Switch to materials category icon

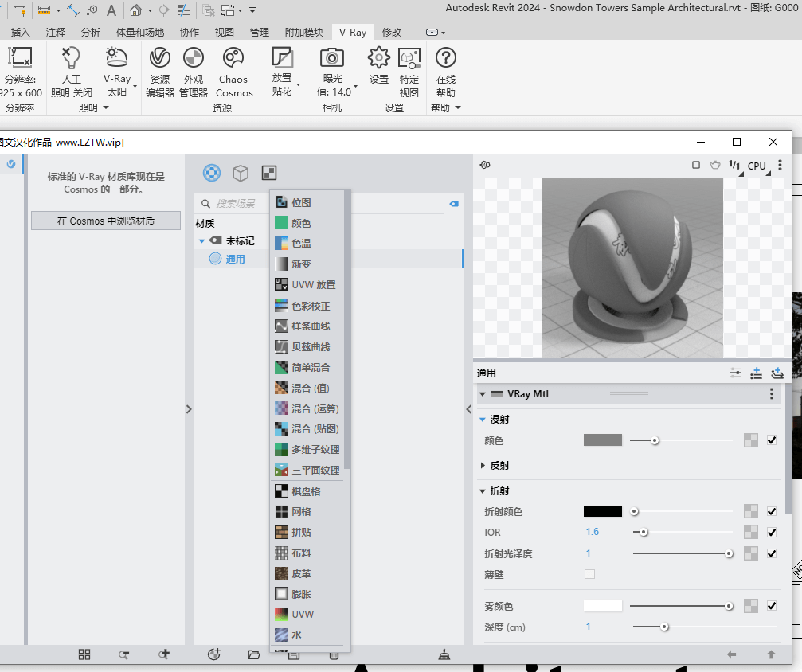(212, 173)
